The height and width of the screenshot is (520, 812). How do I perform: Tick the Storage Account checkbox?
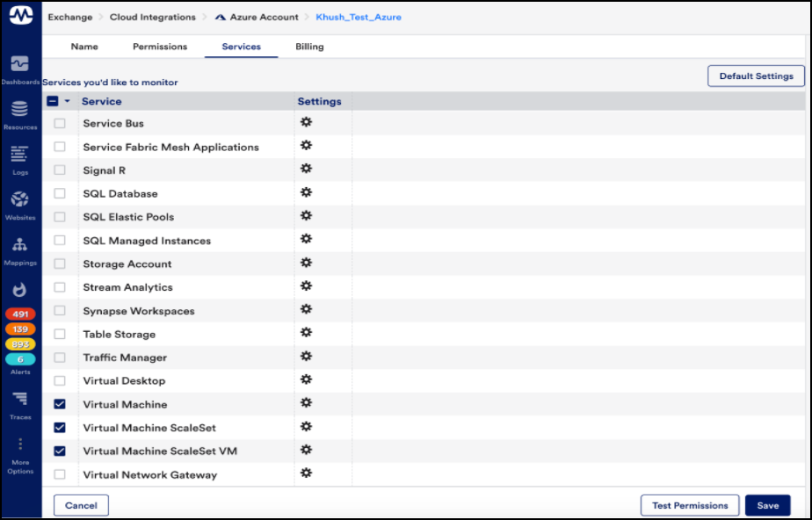[60, 264]
